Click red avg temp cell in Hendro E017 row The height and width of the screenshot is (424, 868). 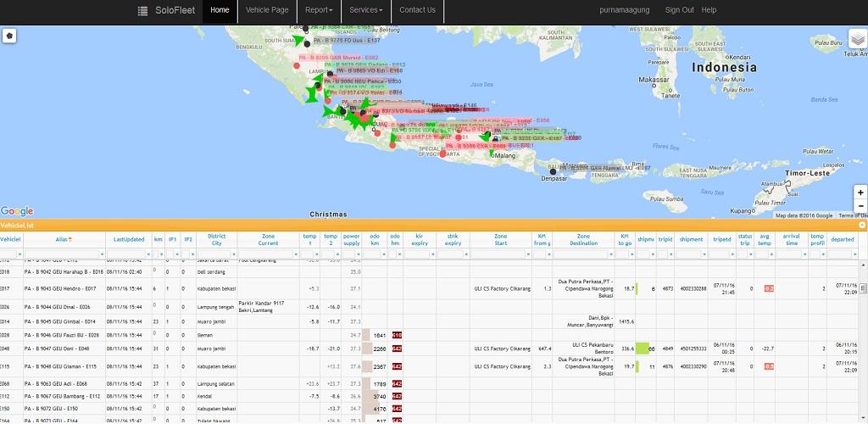tap(769, 288)
